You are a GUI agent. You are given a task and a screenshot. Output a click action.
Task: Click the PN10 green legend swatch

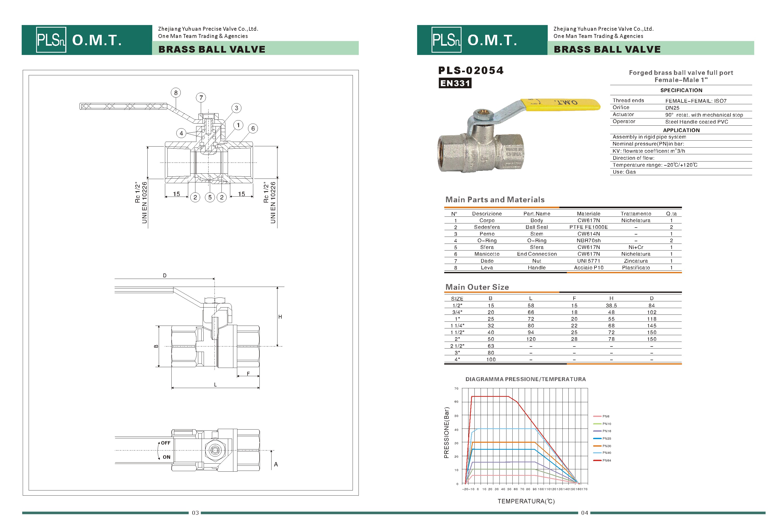[597, 424]
